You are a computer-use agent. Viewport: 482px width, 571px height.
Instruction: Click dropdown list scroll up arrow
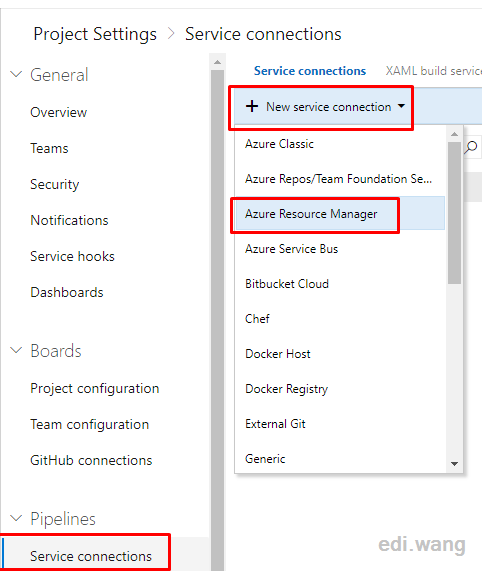coord(454,134)
